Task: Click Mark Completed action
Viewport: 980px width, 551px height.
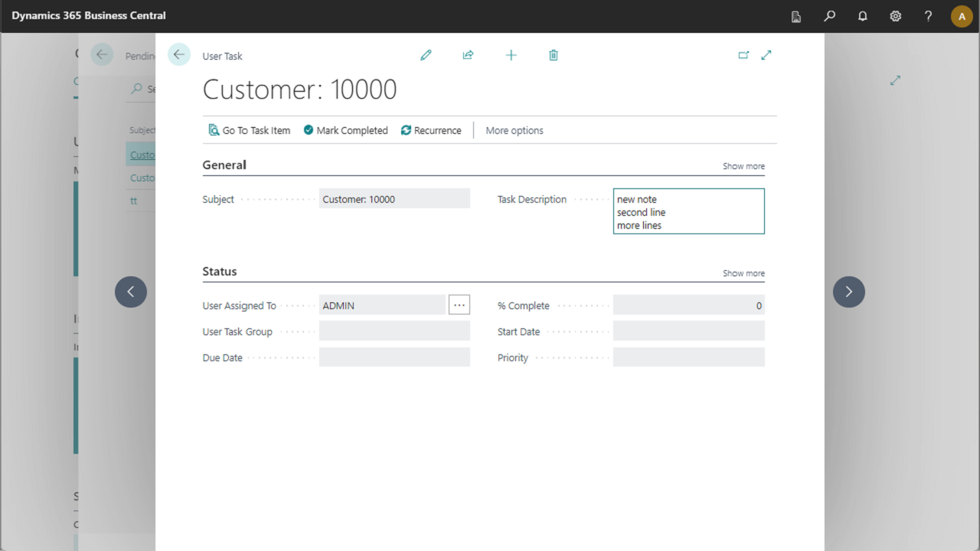Action: point(345,131)
